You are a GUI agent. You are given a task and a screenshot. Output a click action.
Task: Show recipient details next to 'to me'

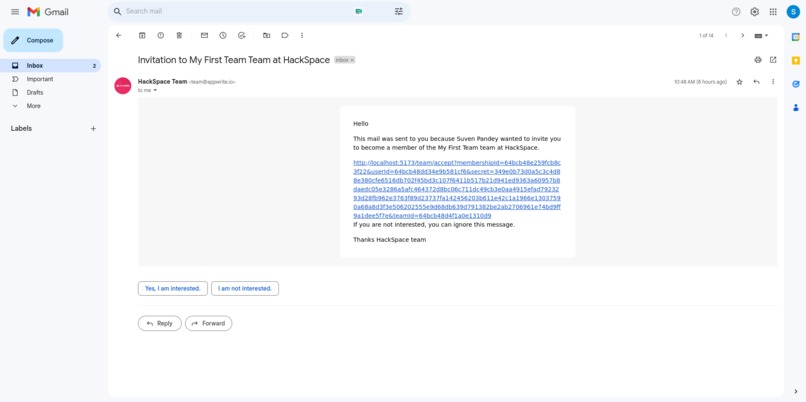point(155,90)
